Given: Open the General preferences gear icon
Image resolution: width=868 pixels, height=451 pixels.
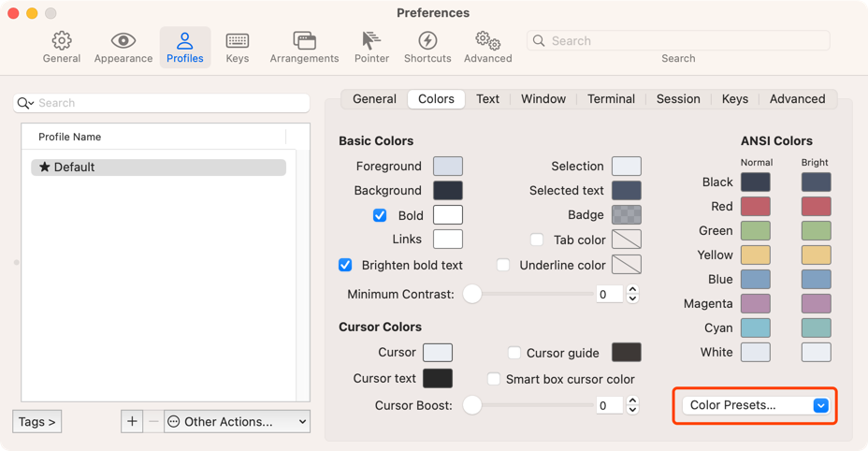Looking at the screenshot, I should 62,40.
